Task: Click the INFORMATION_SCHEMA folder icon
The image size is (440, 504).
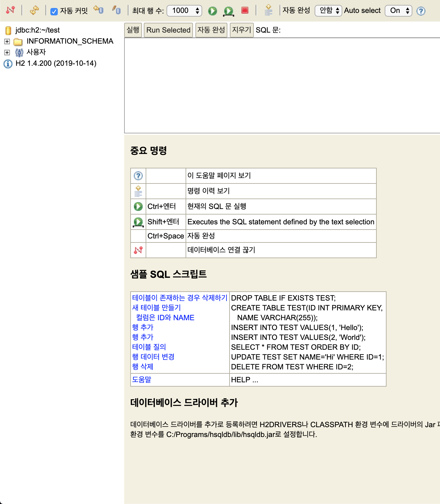Action: tap(18, 41)
